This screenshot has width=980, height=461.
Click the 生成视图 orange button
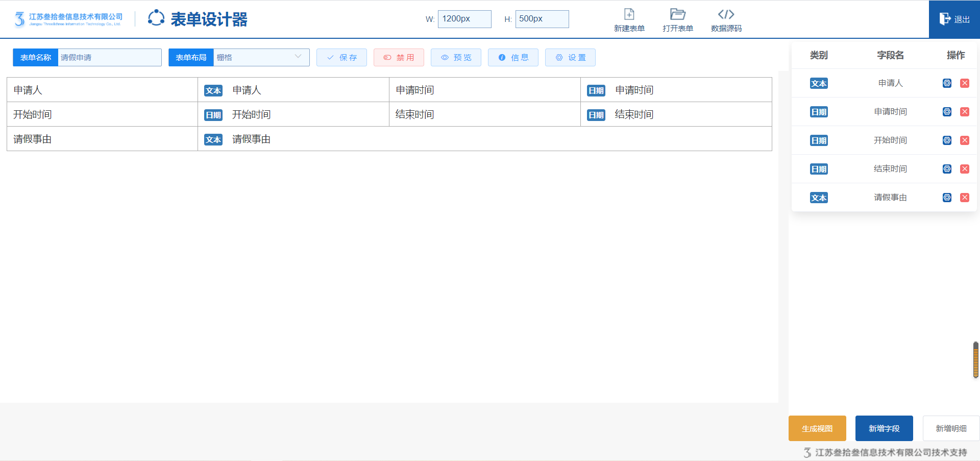pos(817,428)
